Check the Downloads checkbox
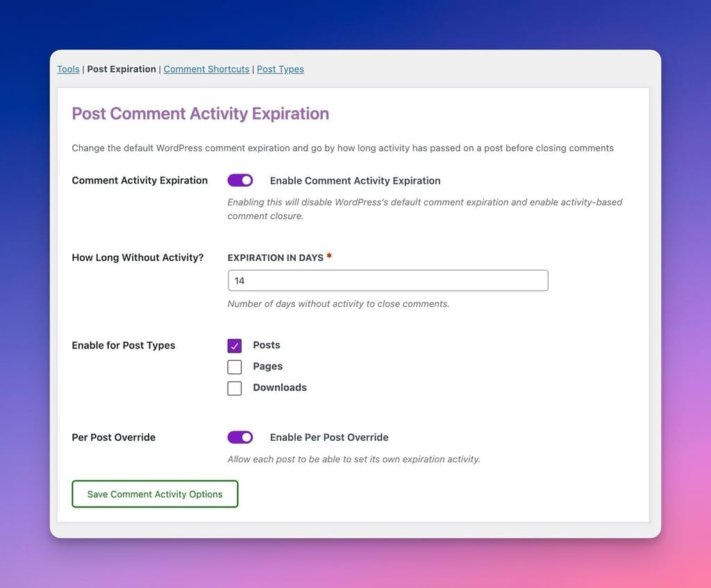The image size is (711, 588). click(x=235, y=388)
